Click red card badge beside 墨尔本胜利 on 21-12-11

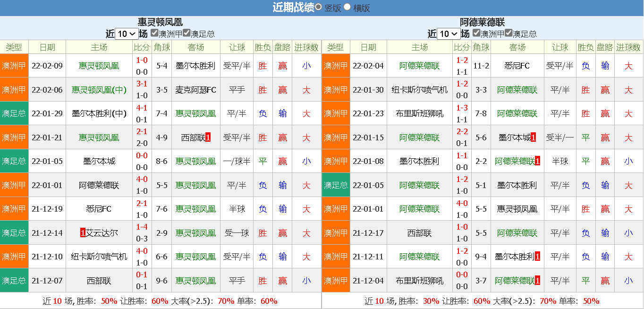[537, 257]
